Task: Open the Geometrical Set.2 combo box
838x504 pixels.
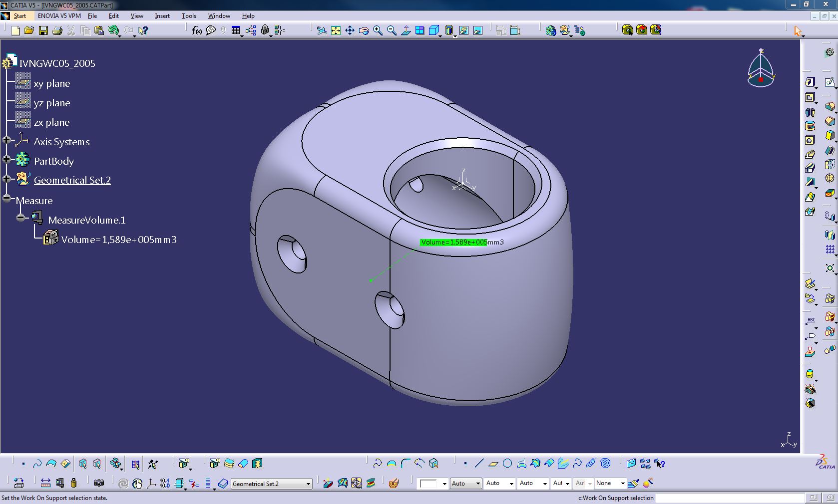Action: [x=272, y=484]
